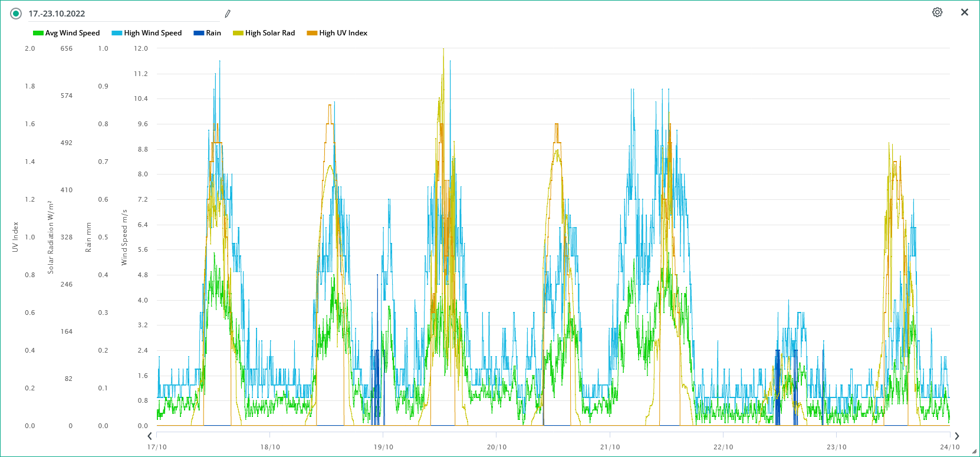Click the pencil edit icon beside date
This screenshot has height=457, width=980.
pyautogui.click(x=228, y=14)
